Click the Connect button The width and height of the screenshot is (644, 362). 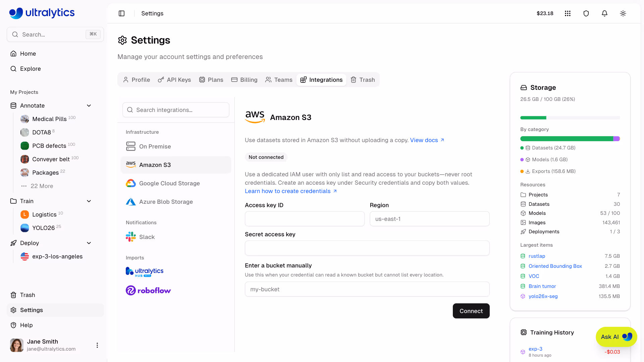click(471, 311)
